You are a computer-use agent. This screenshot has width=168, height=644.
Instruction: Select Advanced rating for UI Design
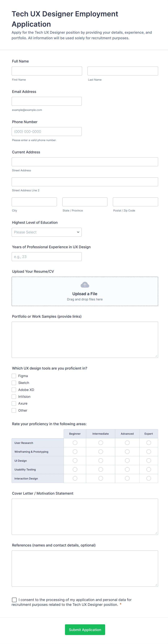click(127, 460)
